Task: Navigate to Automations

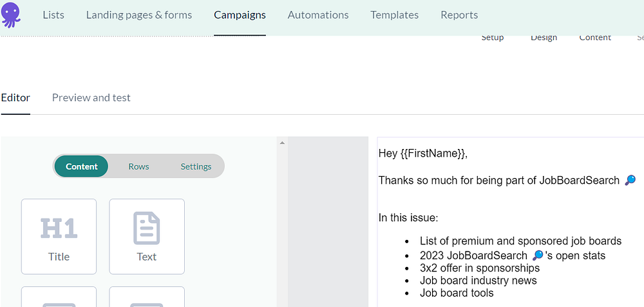Action: click(x=318, y=15)
